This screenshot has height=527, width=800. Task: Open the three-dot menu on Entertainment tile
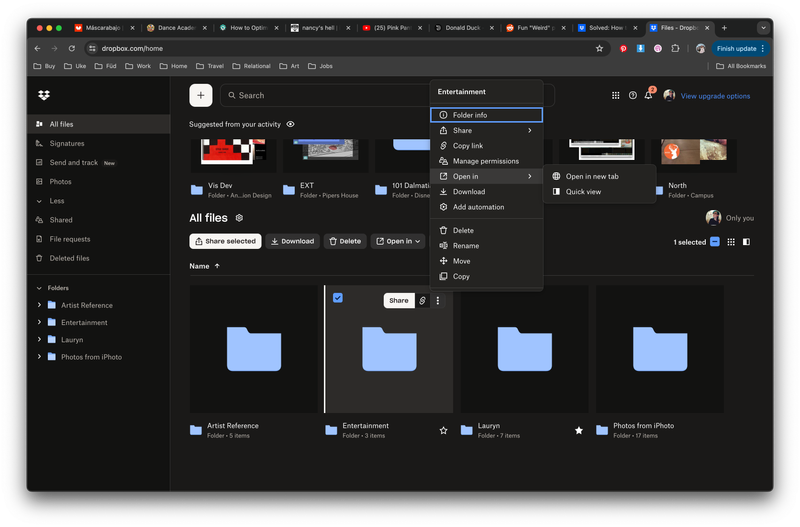click(x=437, y=300)
